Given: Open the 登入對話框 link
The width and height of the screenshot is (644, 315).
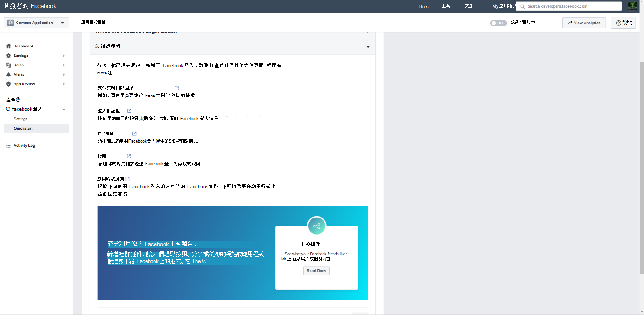Looking at the screenshot, I should [x=109, y=111].
